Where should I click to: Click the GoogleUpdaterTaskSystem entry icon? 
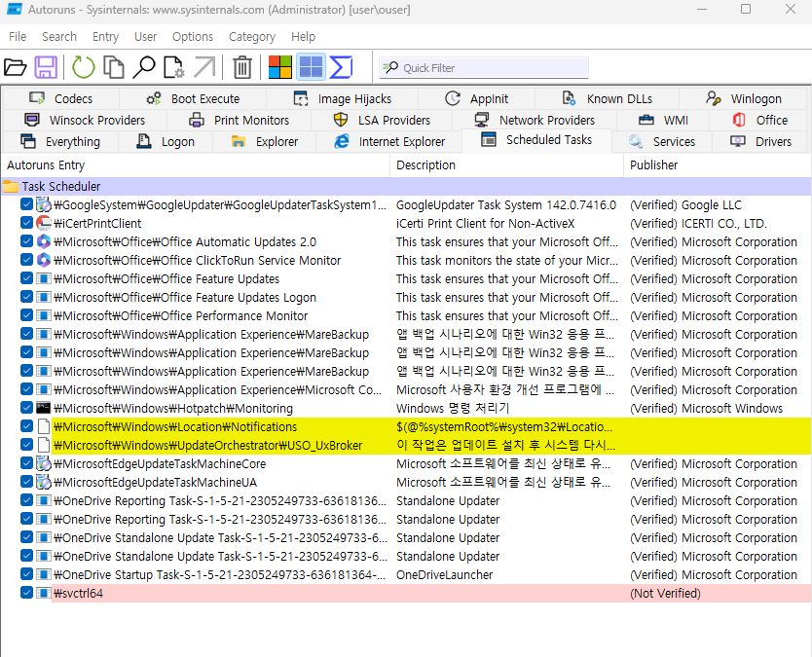click(x=44, y=204)
